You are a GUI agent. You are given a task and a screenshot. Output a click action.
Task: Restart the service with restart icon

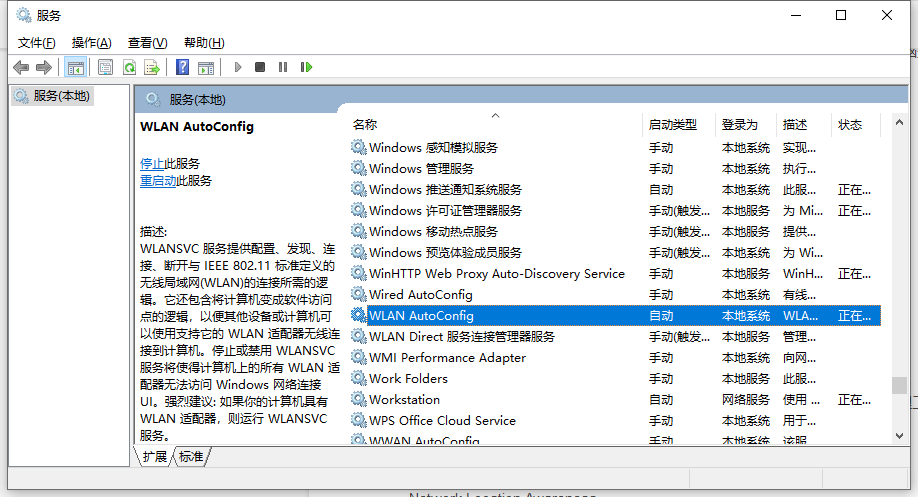[x=306, y=67]
